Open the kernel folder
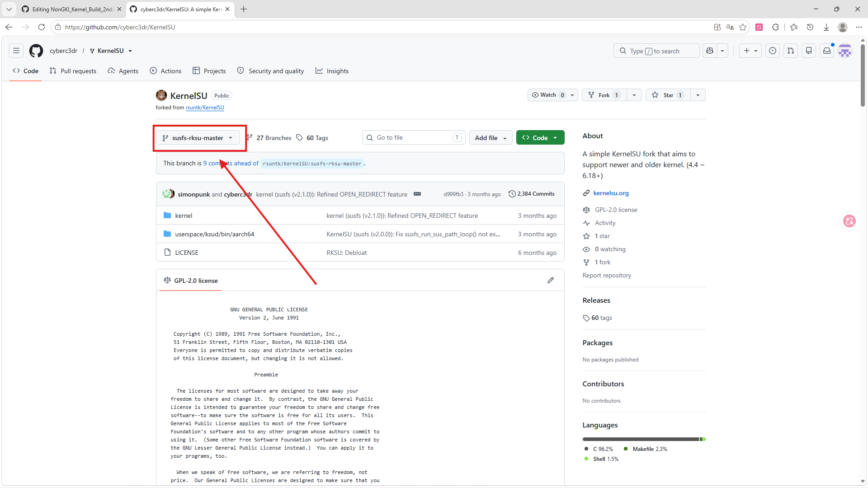The width and height of the screenshot is (868, 488). click(184, 216)
